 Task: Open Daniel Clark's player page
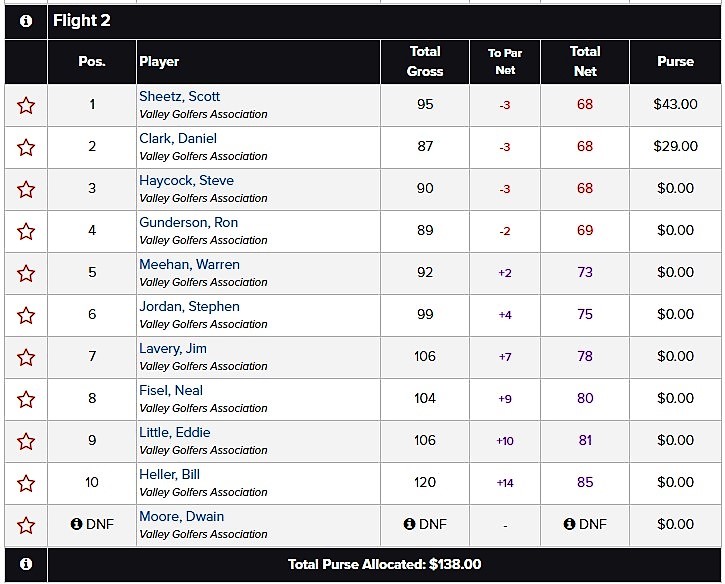coord(178,139)
